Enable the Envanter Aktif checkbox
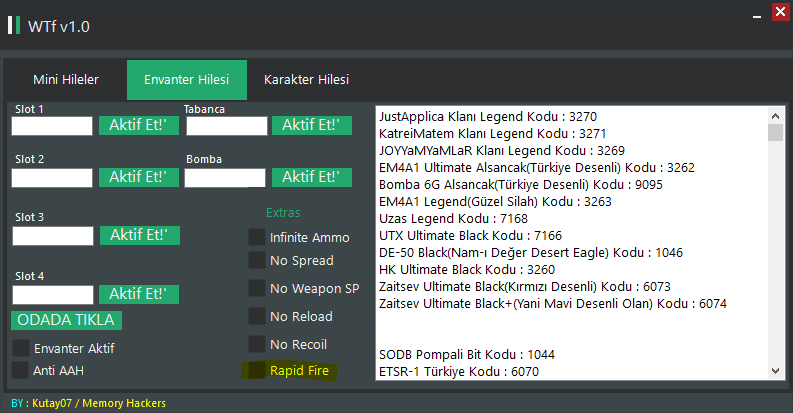The image size is (793, 413). point(21,348)
